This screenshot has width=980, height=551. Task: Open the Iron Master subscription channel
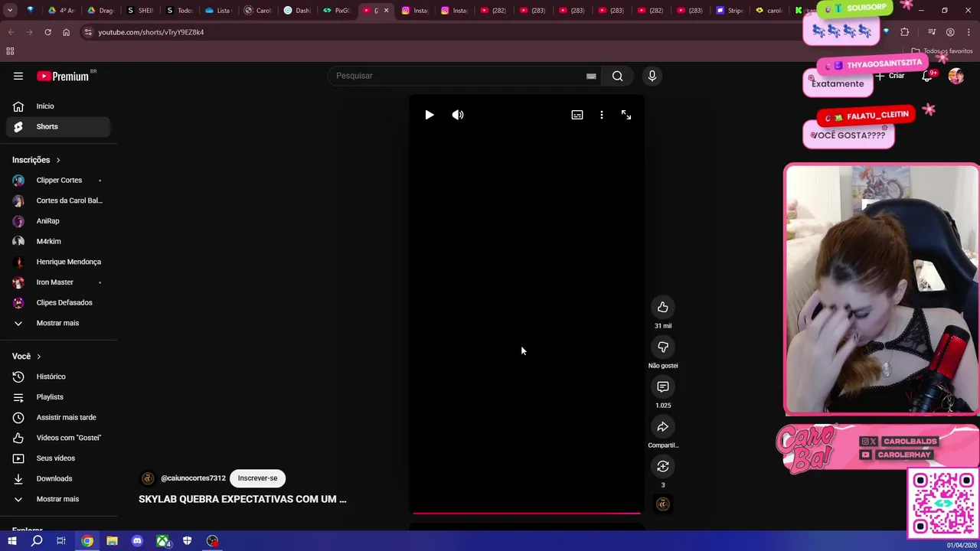[58, 282]
